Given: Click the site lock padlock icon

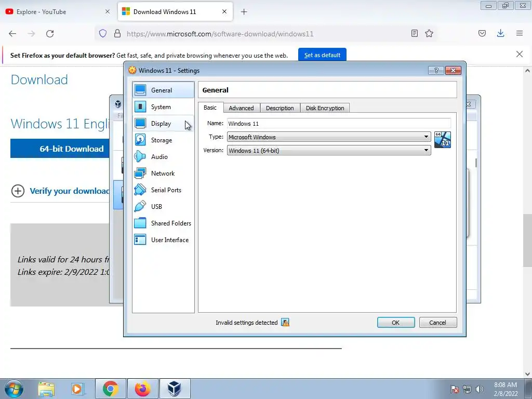Looking at the screenshot, I should point(117,33).
